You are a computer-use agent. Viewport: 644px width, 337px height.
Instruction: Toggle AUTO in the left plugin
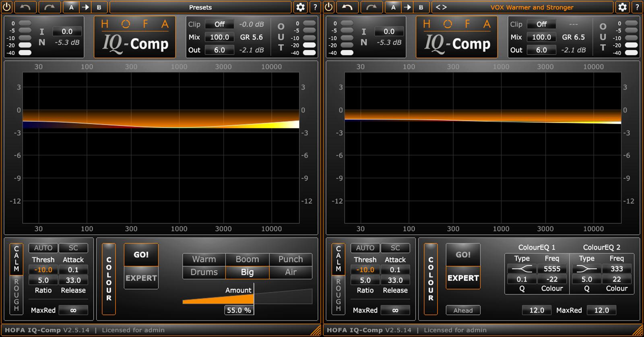tap(43, 248)
